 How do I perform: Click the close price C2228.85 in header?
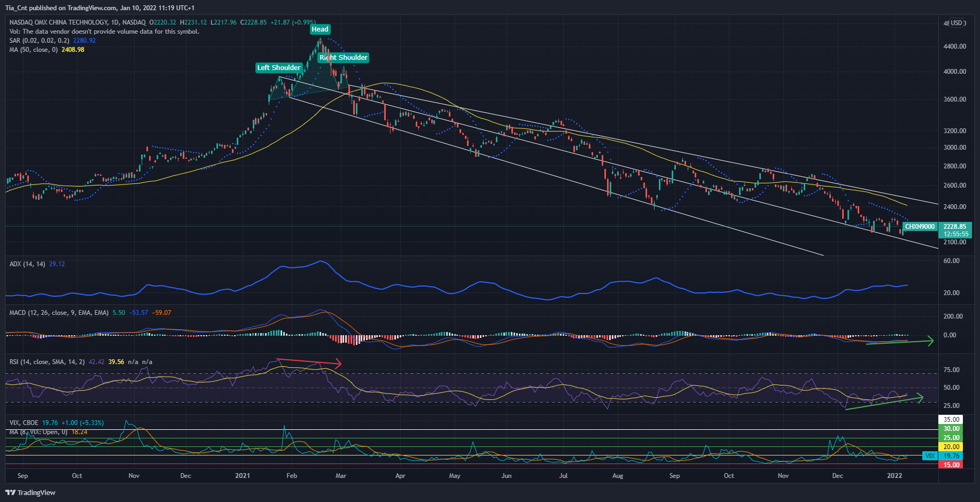[253, 22]
